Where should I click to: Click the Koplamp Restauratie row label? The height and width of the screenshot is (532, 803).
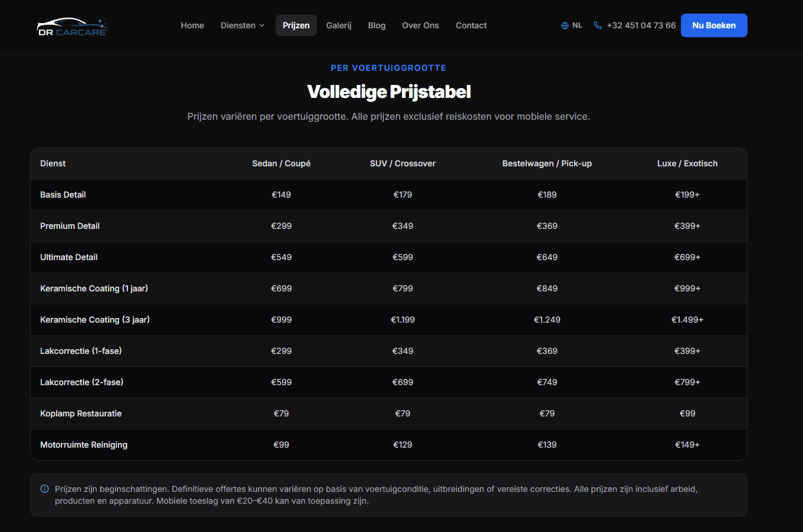(81, 413)
